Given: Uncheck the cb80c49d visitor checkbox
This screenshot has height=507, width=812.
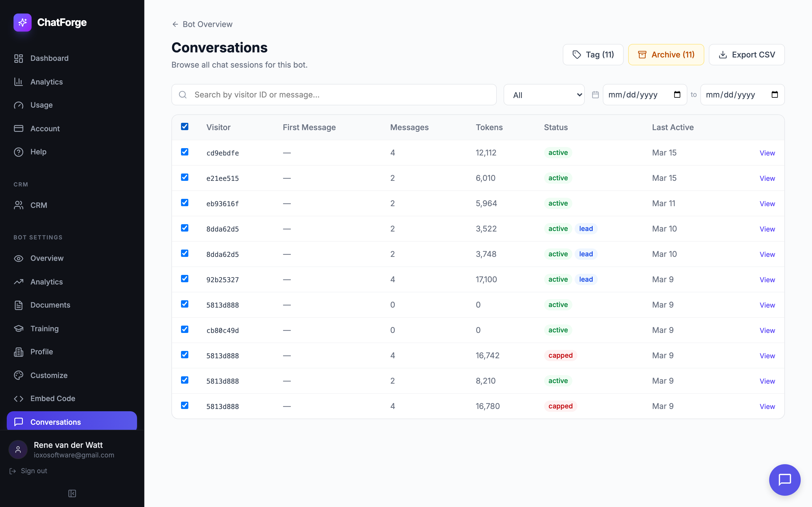Looking at the screenshot, I should click(185, 329).
